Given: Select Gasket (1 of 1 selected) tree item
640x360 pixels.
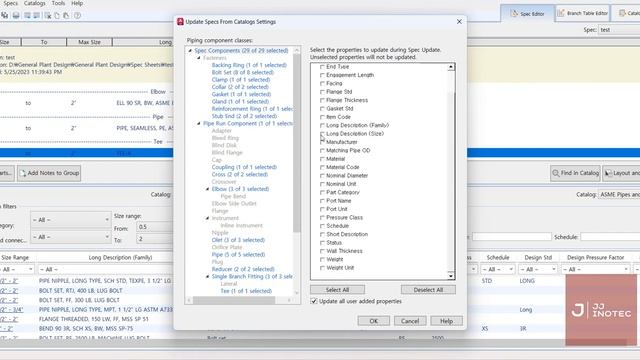Looking at the screenshot, I should (x=241, y=94).
